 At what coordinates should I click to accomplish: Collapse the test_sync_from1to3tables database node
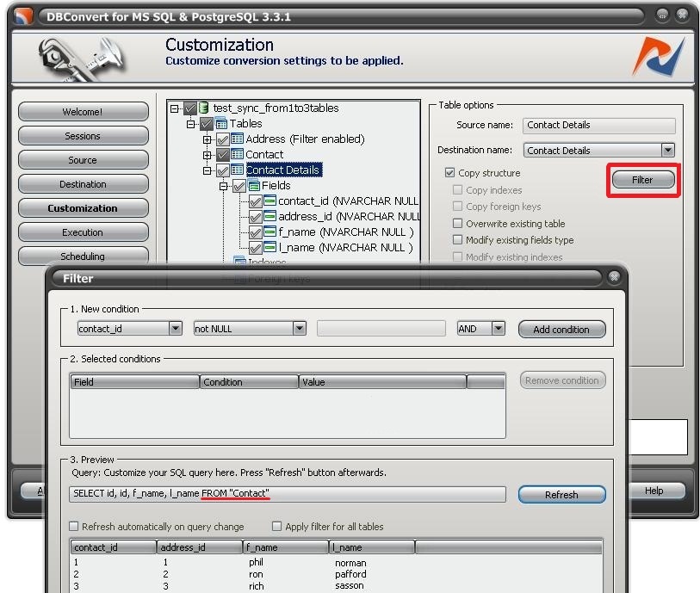pos(175,108)
